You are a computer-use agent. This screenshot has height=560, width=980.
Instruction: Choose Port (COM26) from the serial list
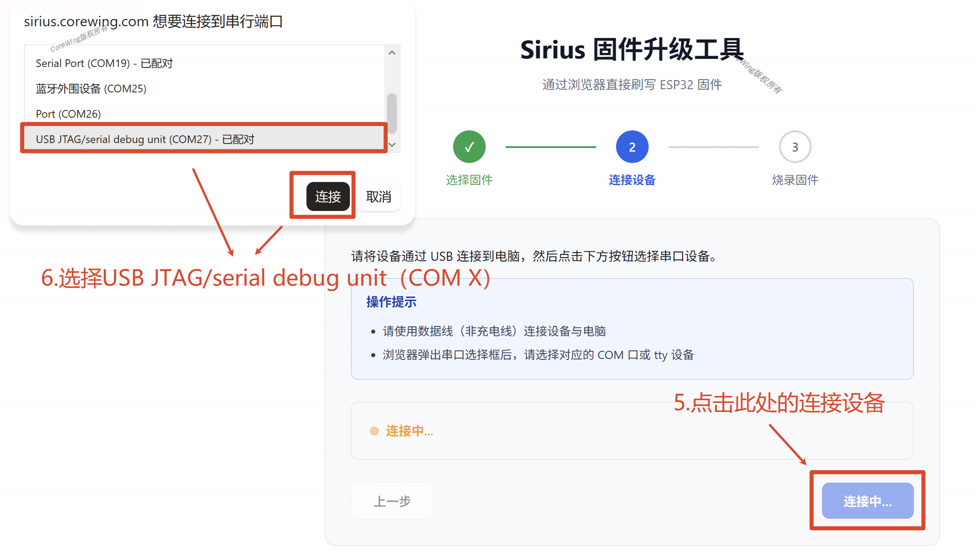(x=205, y=114)
